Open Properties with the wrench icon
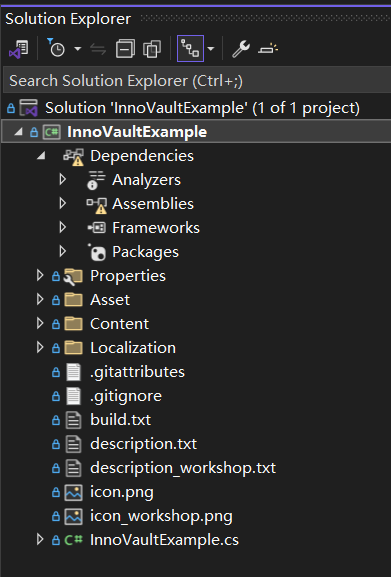 click(241, 49)
